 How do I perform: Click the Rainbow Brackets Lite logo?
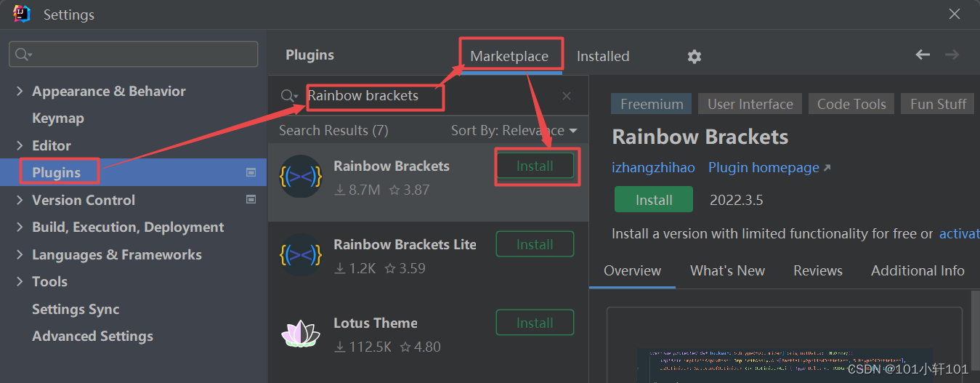pyautogui.click(x=301, y=255)
